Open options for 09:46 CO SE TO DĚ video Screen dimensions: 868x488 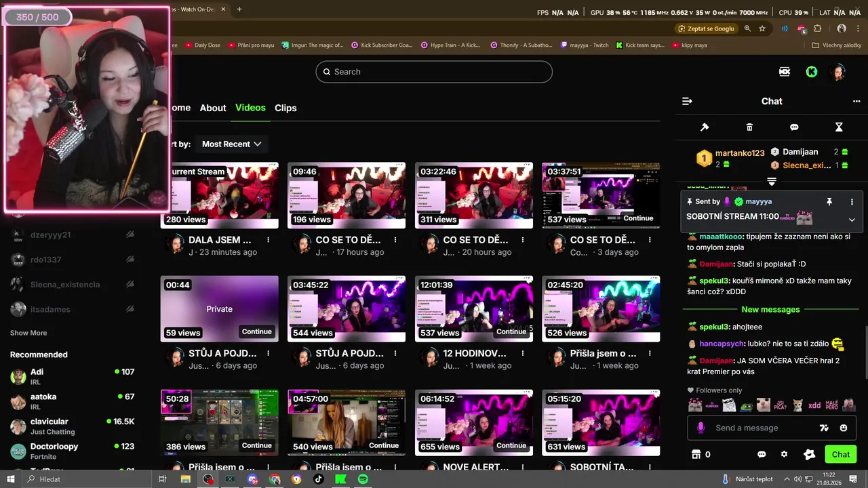point(395,240)
